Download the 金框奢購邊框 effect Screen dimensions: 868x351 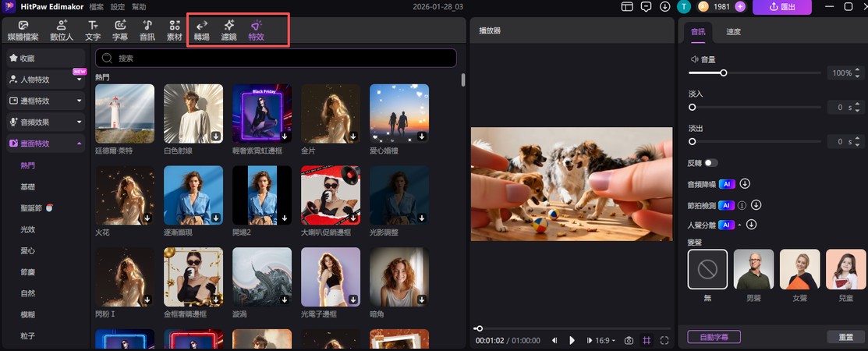(216, 300)
